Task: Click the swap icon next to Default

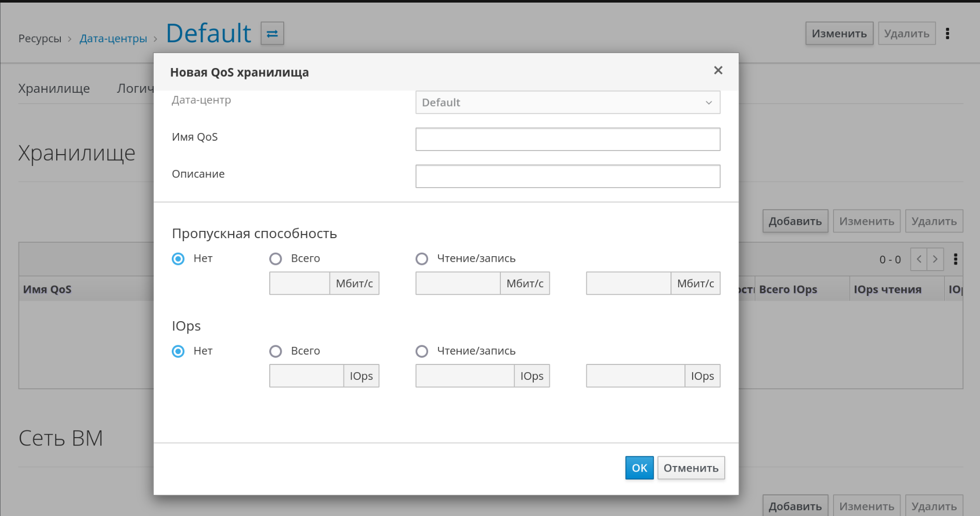Action: pos(272,34)
